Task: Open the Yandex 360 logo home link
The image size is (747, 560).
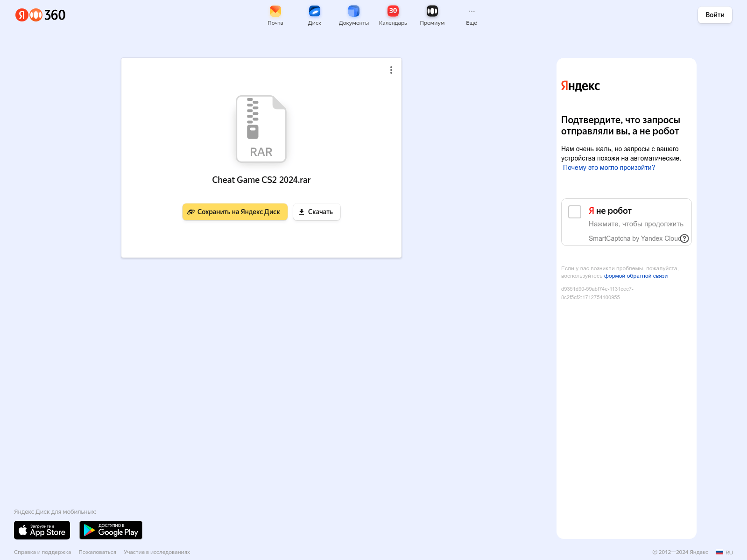Action: pyautogui.click(x=40, y=15)
